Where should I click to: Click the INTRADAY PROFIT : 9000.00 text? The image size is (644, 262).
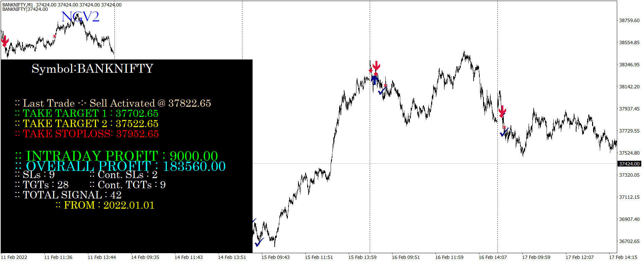(x=116, y=156)
